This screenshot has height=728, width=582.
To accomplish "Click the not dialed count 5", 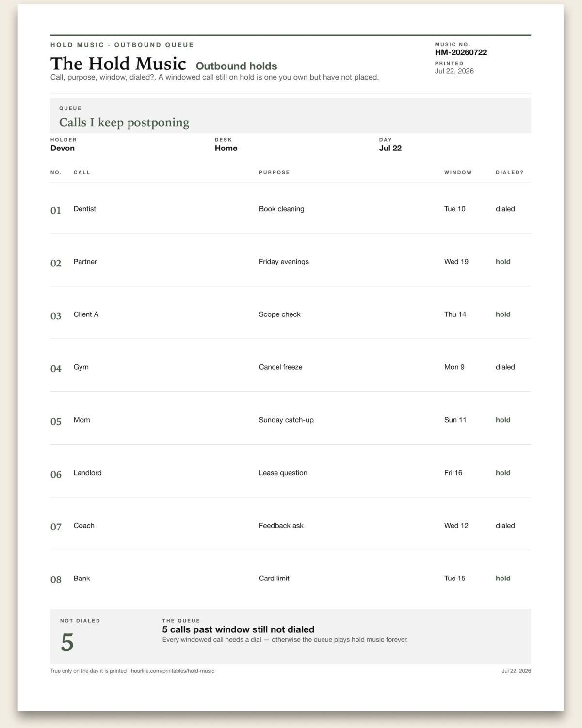I will (67, 643).
